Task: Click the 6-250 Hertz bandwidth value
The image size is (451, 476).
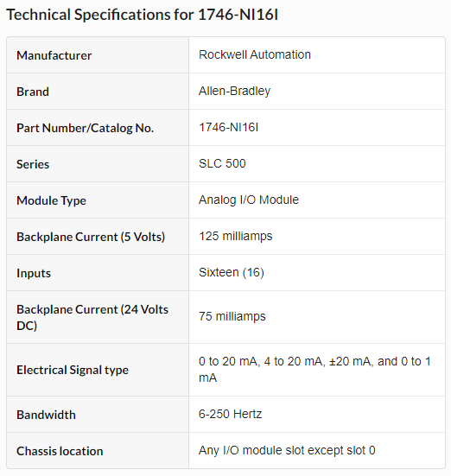Action: [x=230, y=414]
